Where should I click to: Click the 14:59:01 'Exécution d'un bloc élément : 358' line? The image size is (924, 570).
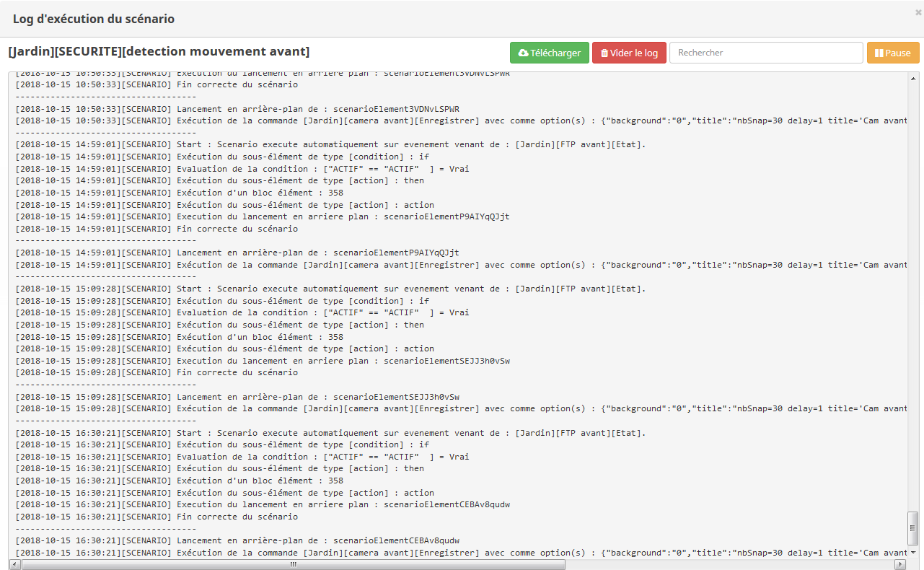[180, 193]
